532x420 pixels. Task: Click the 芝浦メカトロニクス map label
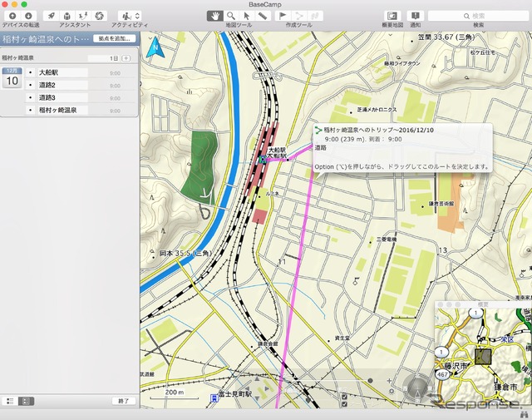377,110
